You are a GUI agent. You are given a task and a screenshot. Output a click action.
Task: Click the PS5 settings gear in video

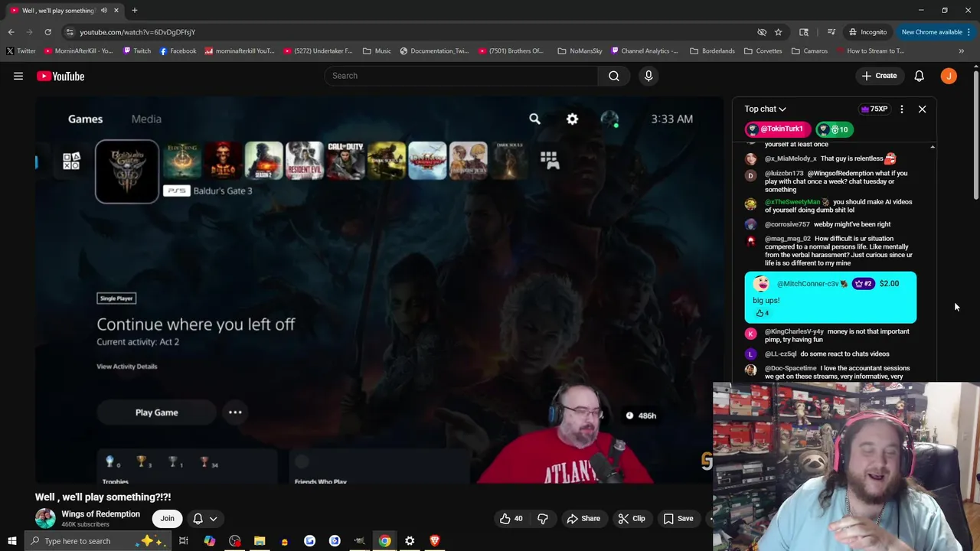coord(572,119)
